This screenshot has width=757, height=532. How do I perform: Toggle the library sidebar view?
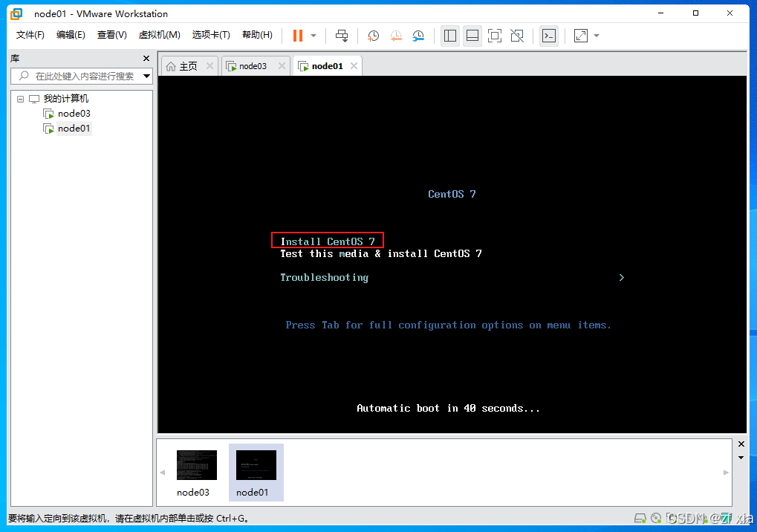(450, 36)
